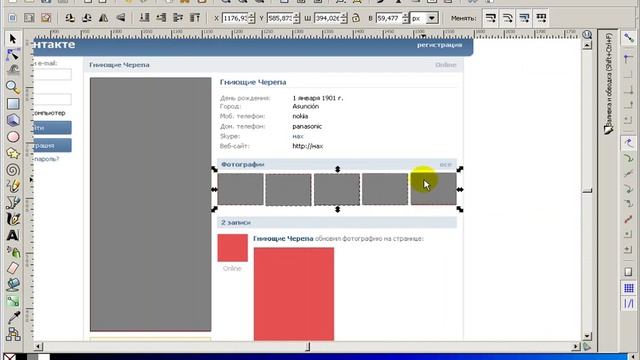Select the Calligraphy tool
Screen dimensions: 640x360
click(13, 219)
